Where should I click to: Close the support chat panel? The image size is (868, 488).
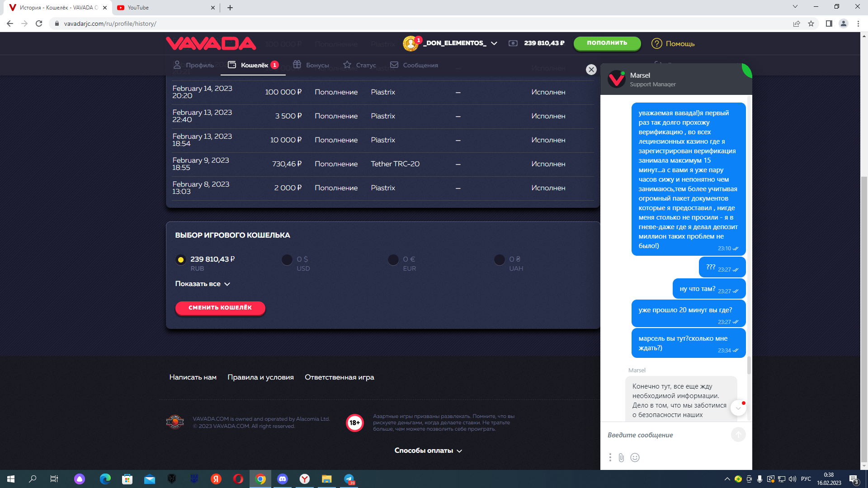point(591,70)
